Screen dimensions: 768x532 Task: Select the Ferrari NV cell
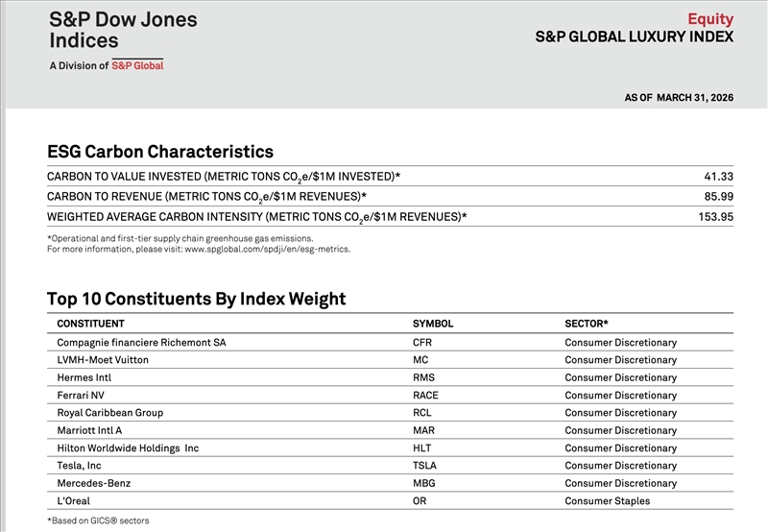tap(81, 396)
